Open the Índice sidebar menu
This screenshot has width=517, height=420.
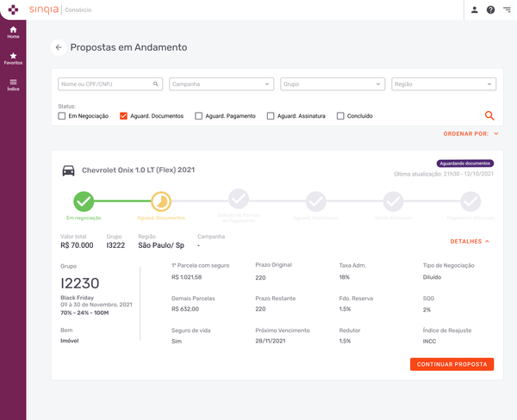coord(13,85)
